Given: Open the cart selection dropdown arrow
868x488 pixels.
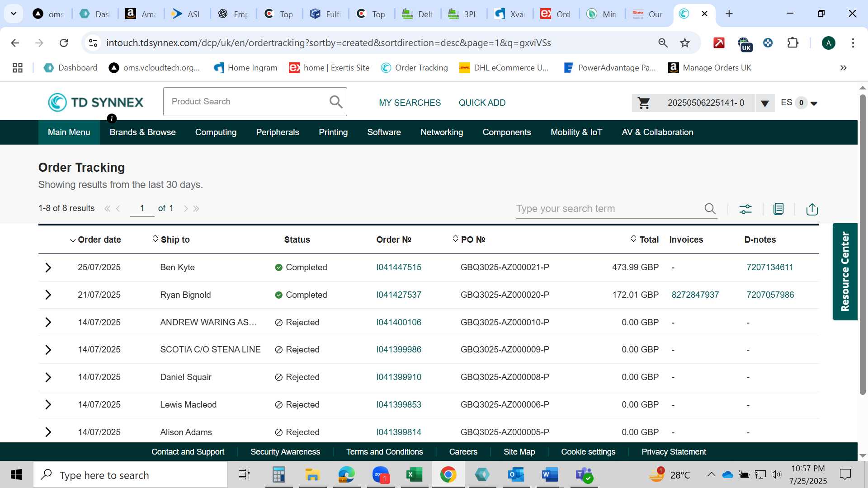Looking at the screenshot, I should click(765, 103).
